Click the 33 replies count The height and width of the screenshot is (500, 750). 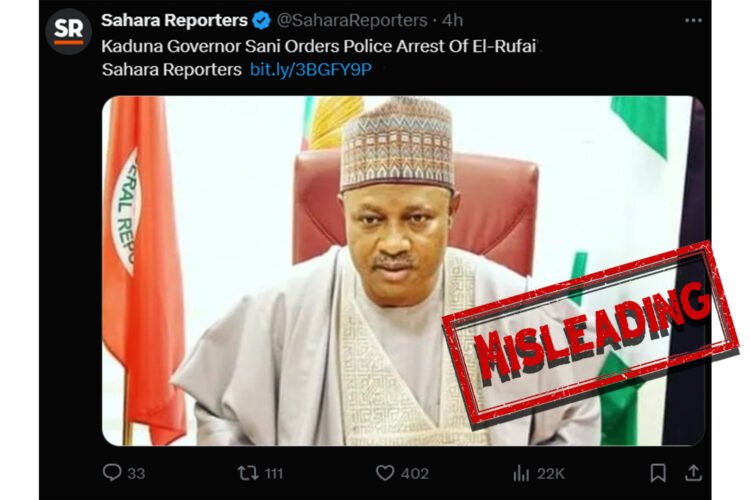136,474
